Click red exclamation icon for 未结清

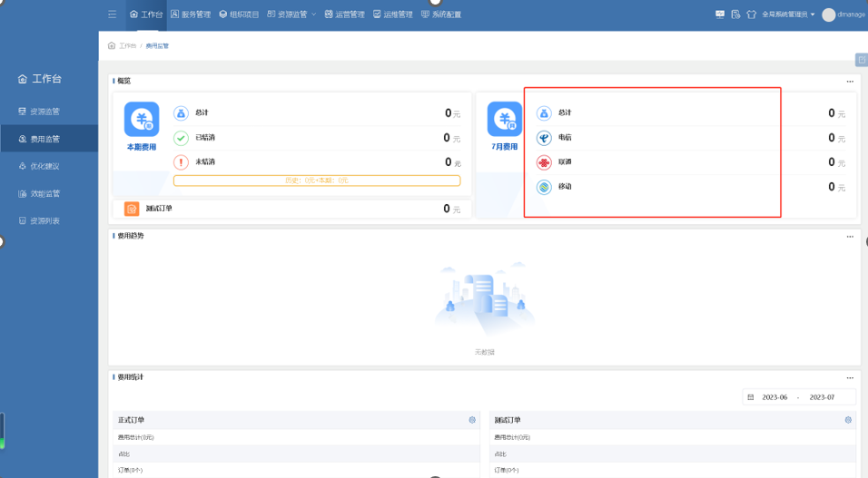click(x=181, y=162)
